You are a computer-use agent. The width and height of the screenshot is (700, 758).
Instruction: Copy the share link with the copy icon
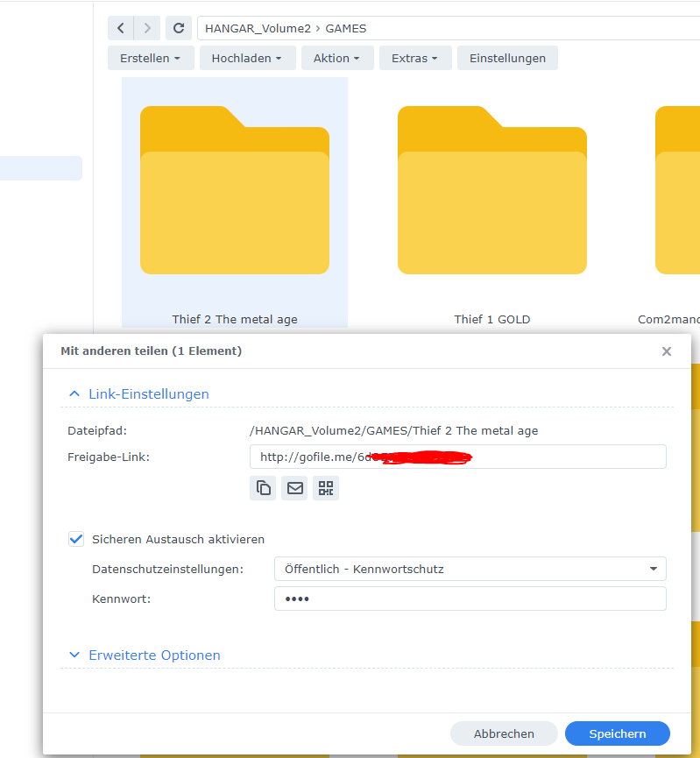pyautogui.click(x=263, y=488)
